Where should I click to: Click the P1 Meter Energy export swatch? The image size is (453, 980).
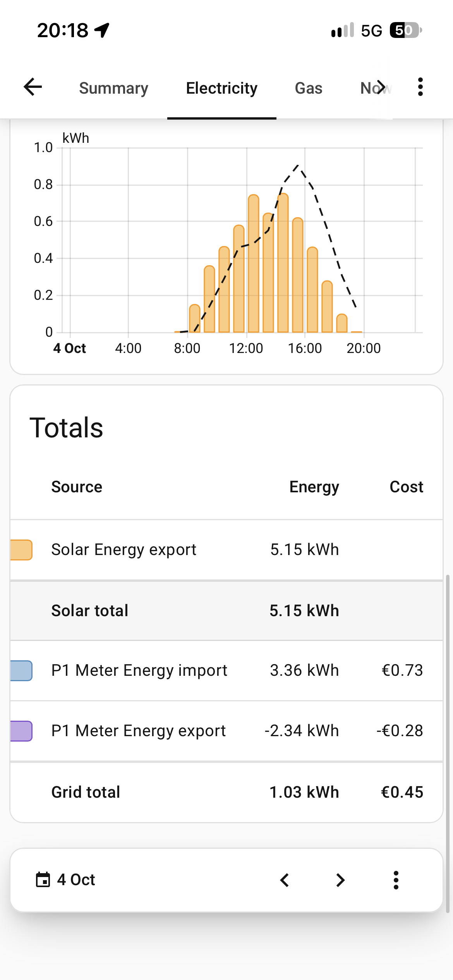pos(21,731)
